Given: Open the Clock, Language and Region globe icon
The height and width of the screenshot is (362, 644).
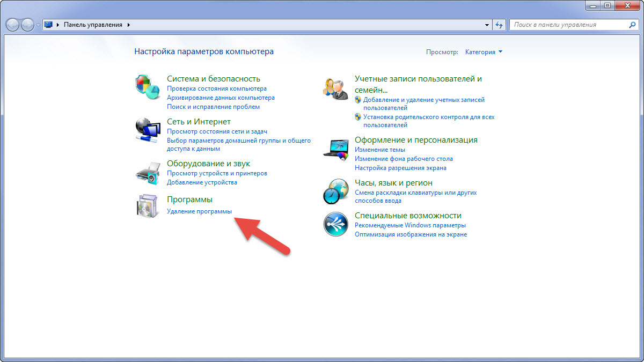Looking at the screenshot, I should point(335,191).
